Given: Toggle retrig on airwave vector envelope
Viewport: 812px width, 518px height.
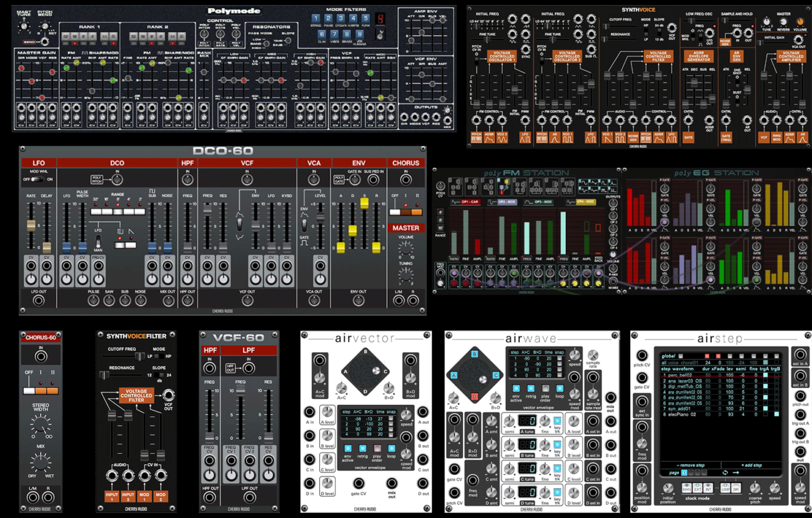Looking at the screenshot, I should pyautogui.click(x=531, y=388).
